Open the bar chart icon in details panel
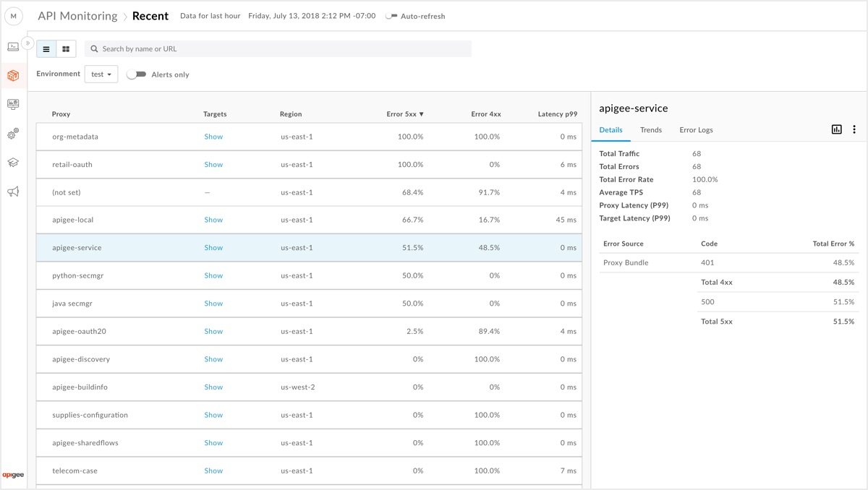The height and width of the screenshot is (490, 868). (x=836, y=129)
